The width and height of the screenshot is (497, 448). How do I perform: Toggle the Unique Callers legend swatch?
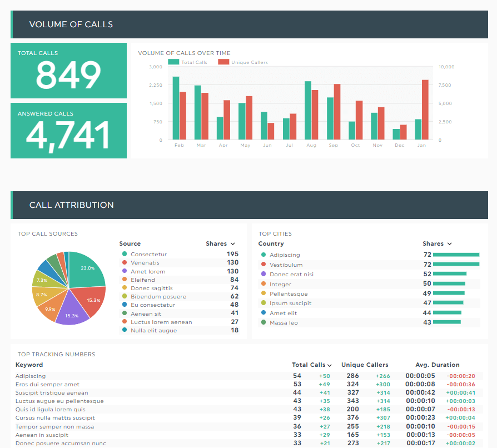click(x=223, y=62)
